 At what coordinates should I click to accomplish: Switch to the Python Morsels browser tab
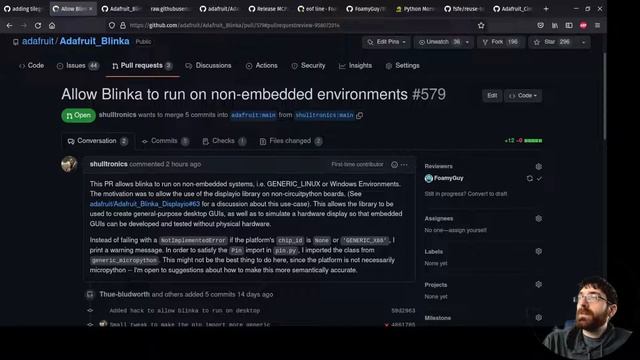[x=415, y=9]
